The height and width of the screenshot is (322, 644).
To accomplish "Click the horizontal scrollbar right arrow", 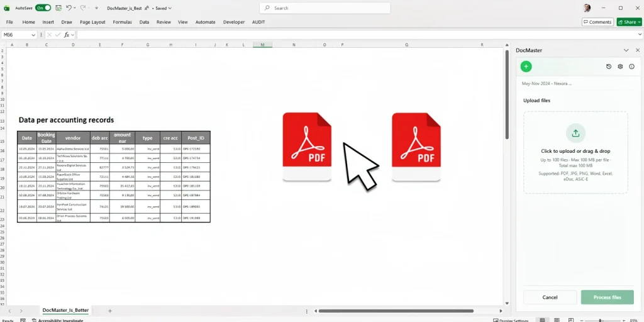I will [501, 311].
